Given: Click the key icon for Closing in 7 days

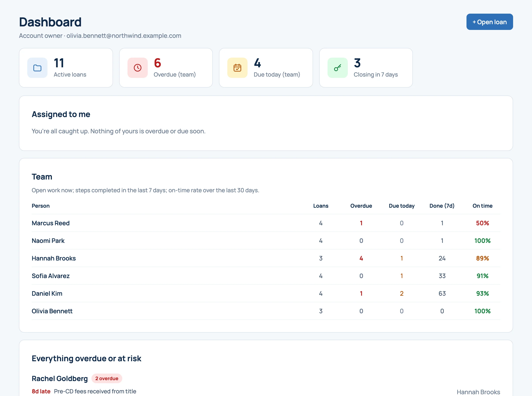Looking at the screenshot, I should point(337,68).
